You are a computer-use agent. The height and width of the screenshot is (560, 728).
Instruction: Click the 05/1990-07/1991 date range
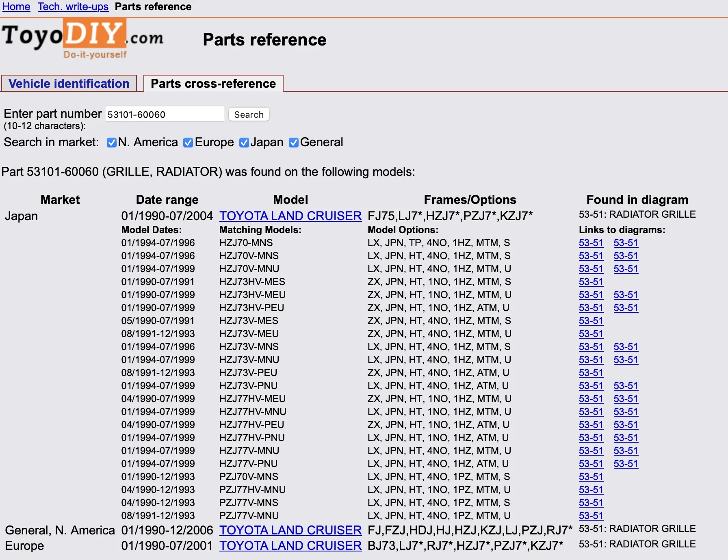coord(158,321)
